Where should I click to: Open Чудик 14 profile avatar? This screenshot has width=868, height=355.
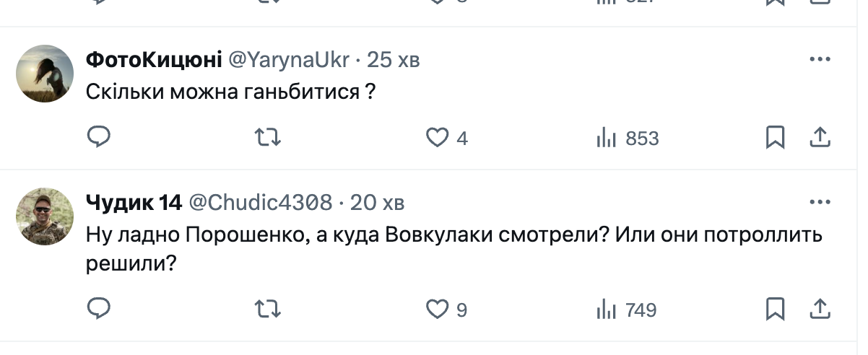45,216
